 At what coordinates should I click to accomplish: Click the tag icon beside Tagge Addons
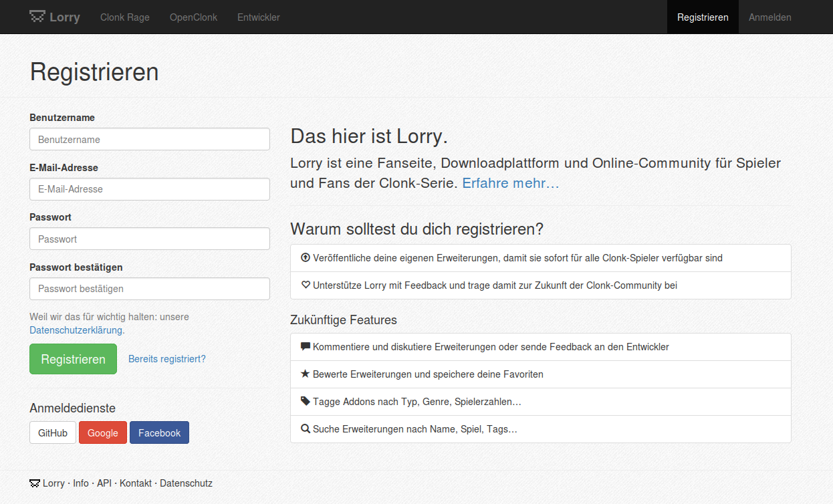click(x=306, y=401)
